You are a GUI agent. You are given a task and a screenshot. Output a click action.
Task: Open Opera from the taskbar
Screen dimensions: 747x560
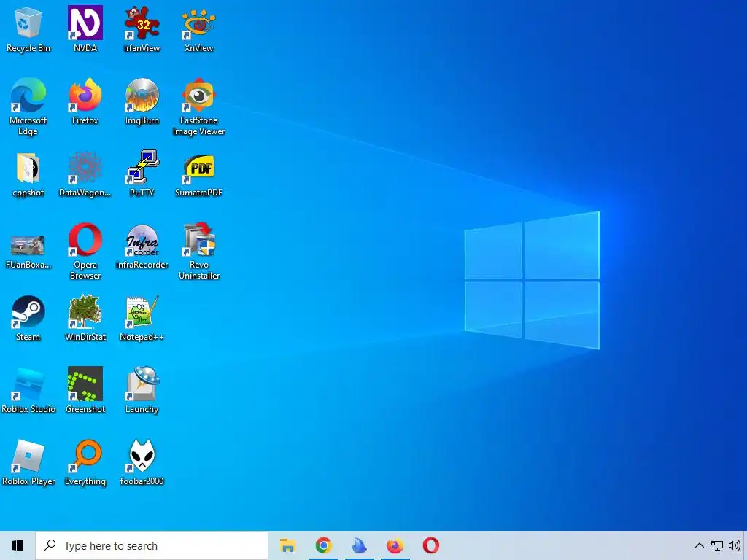[x=430, y=545]
